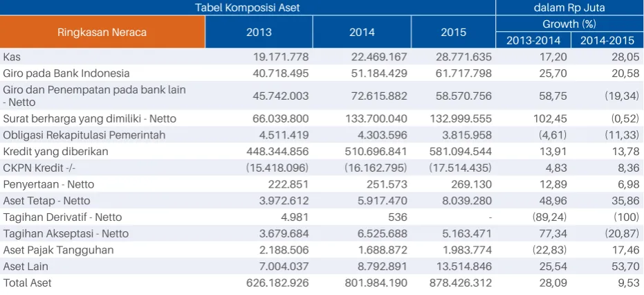Click value 72.615.882

pos(379,96)
